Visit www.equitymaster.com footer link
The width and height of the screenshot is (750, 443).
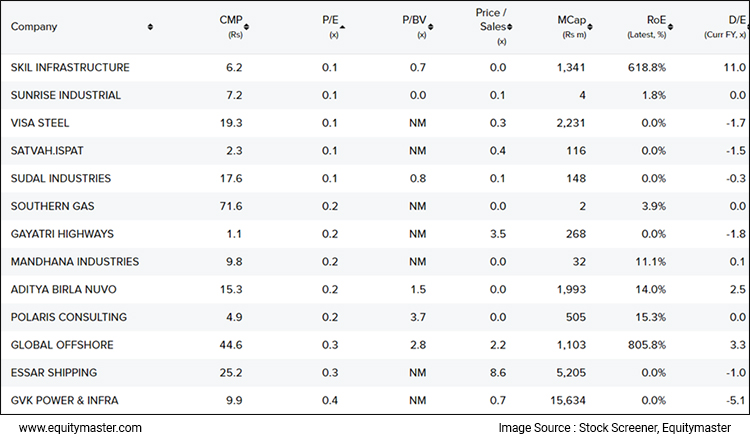coord(81,428)
